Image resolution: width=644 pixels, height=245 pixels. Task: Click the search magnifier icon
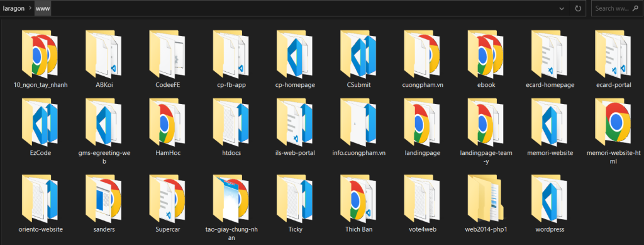(x=635, y=8)
